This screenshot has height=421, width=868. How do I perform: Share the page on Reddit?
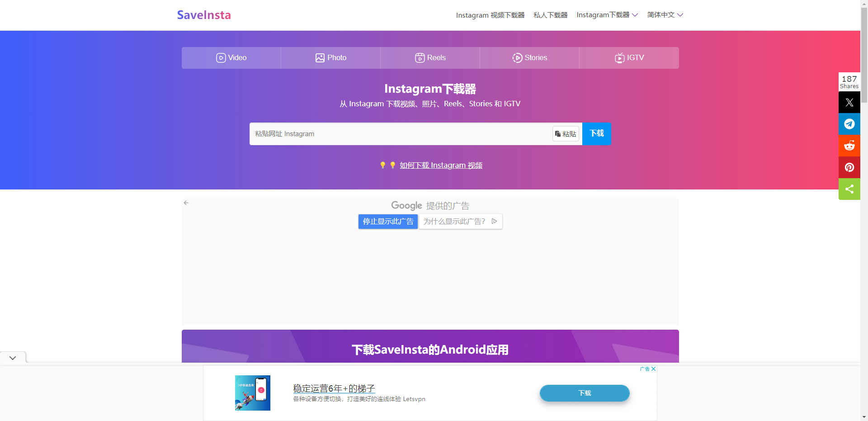pos(849,146)
